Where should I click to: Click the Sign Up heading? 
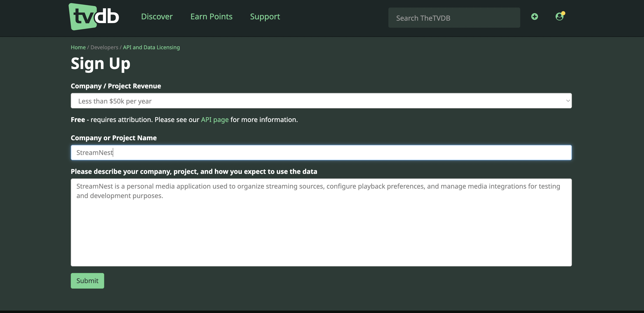100,64
